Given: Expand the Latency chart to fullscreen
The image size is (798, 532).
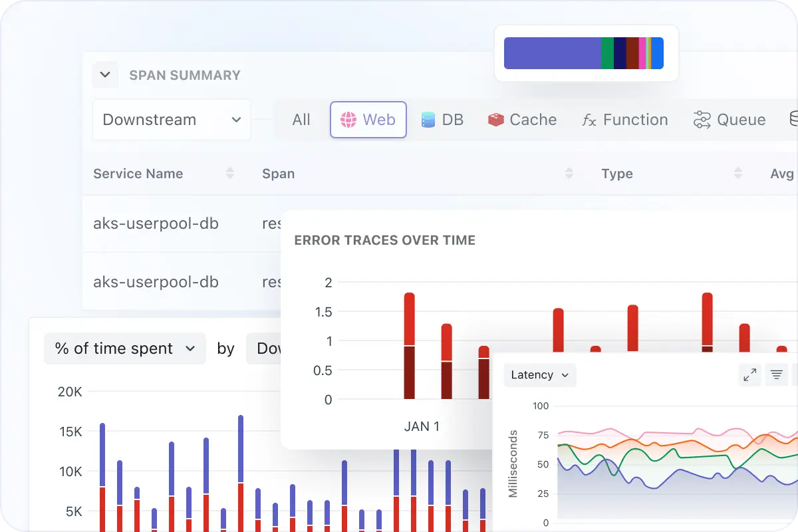Looking at the screenshot, I should 749,374.
